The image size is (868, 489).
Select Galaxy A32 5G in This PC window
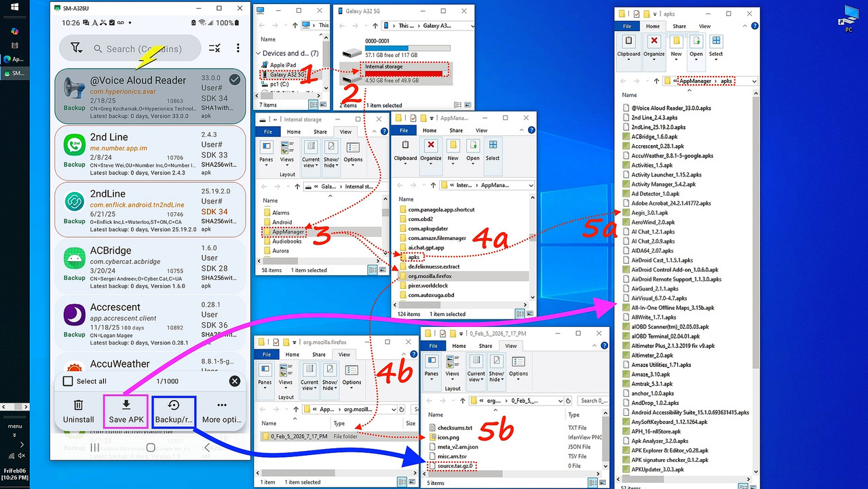coord(282,74)
